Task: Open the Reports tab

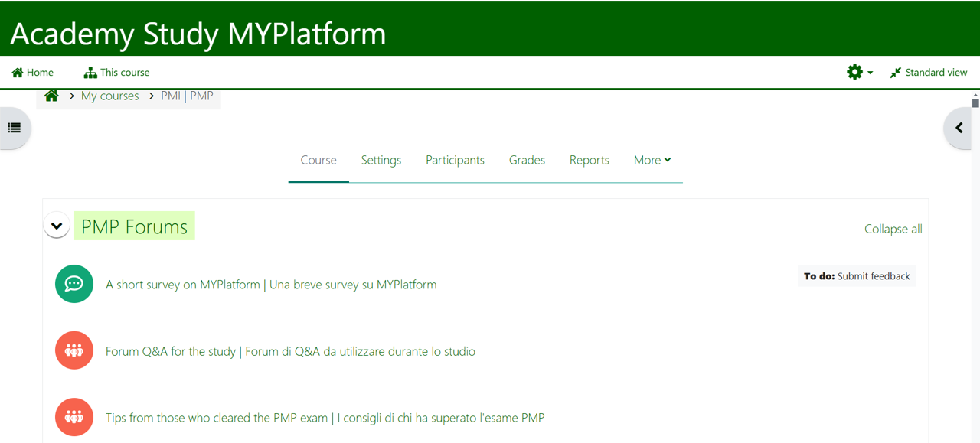Action: 590,160
